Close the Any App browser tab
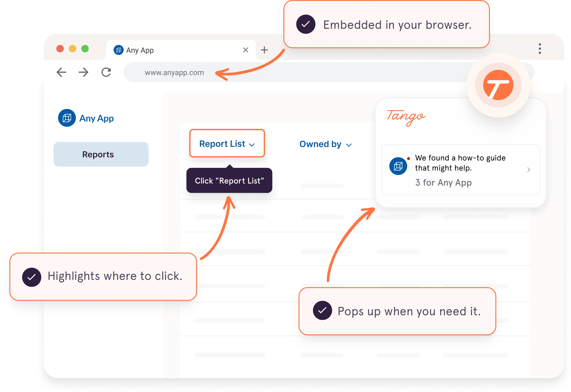Screen dimensions: 571x392 click(245, 50)
